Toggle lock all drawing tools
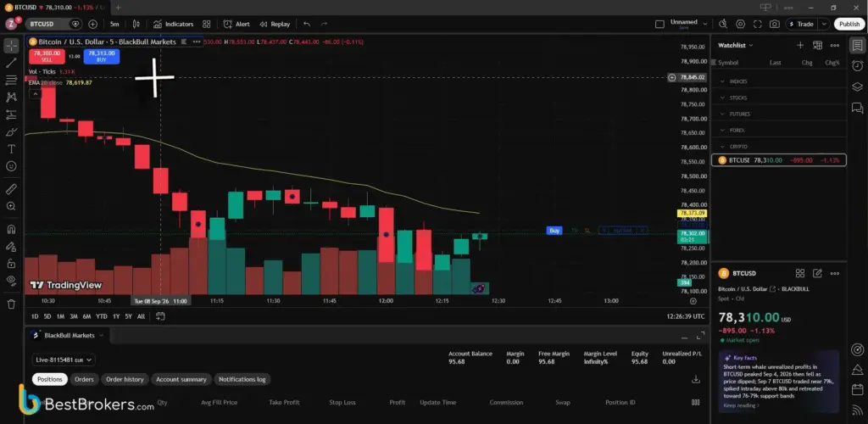This screenshot has height=424, width=868. [x=11, y=264]
